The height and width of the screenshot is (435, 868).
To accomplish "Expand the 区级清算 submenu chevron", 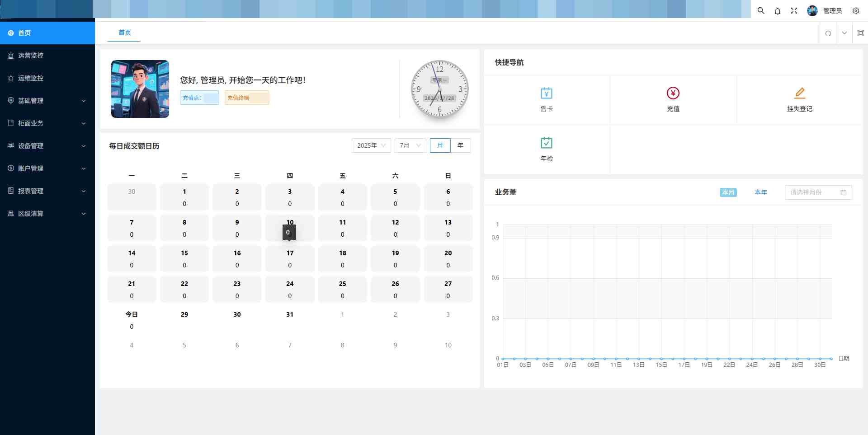I will 84,214.
